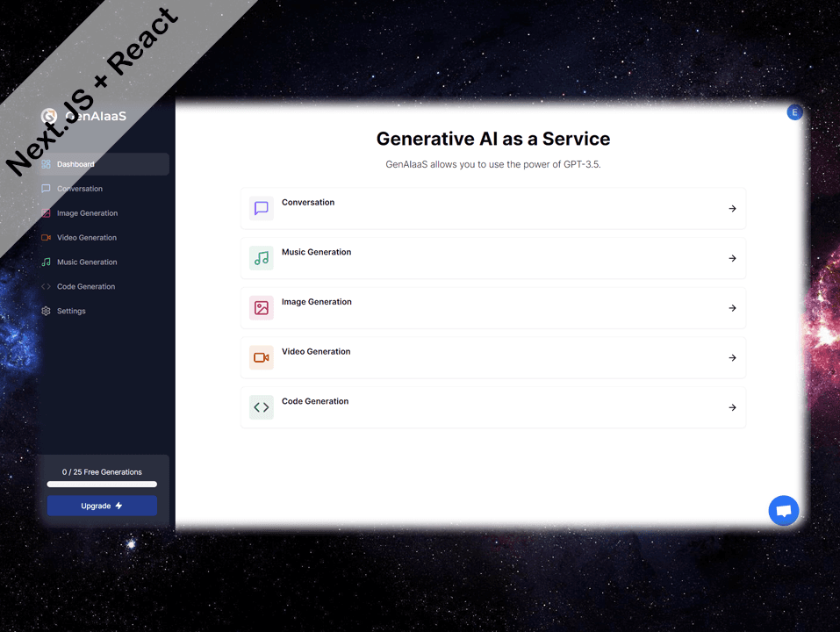Click the pink Image Generation card icon

tap(261, 308)
